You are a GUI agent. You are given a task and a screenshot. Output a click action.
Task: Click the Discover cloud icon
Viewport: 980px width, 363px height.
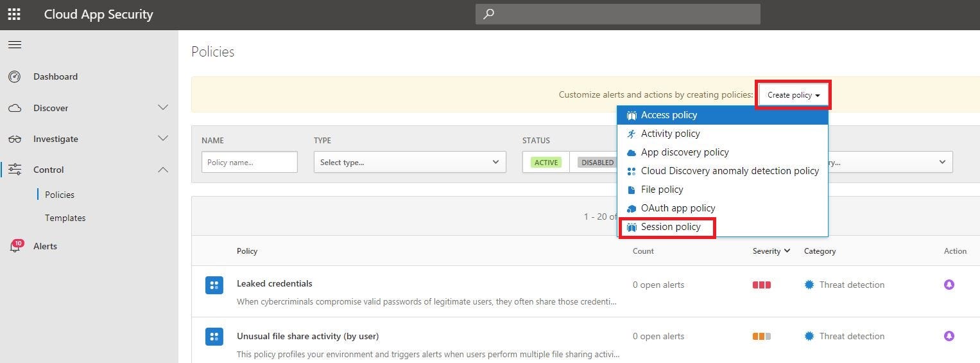click(x=15, y=108)
